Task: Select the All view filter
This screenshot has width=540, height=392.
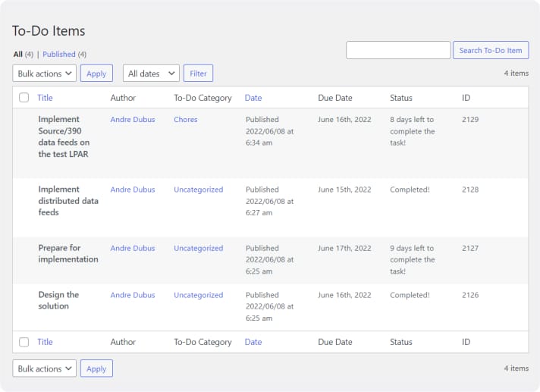Action: pos(18,55)
